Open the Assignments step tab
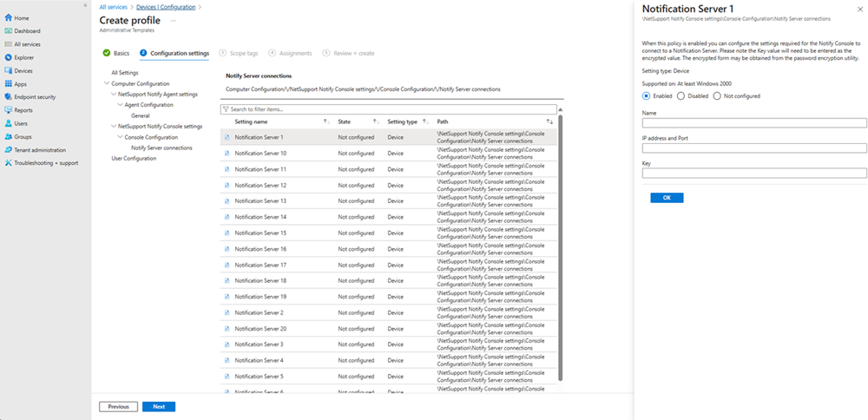 coord(290,53)
